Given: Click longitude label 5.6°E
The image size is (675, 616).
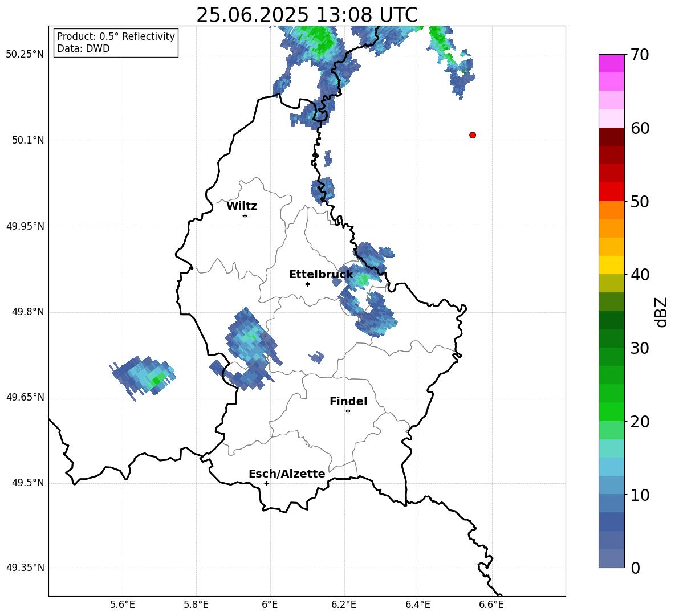Looking at the screenshot, I should (122, 605).
